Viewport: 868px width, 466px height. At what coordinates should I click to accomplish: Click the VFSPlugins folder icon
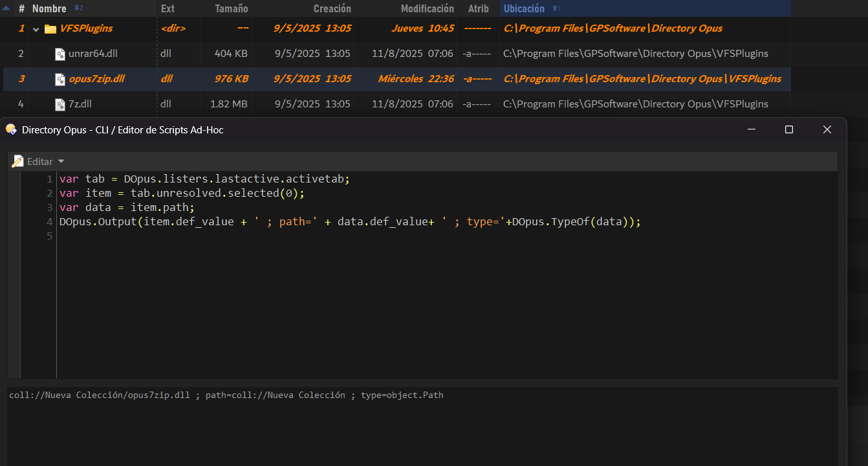[50, 28]
